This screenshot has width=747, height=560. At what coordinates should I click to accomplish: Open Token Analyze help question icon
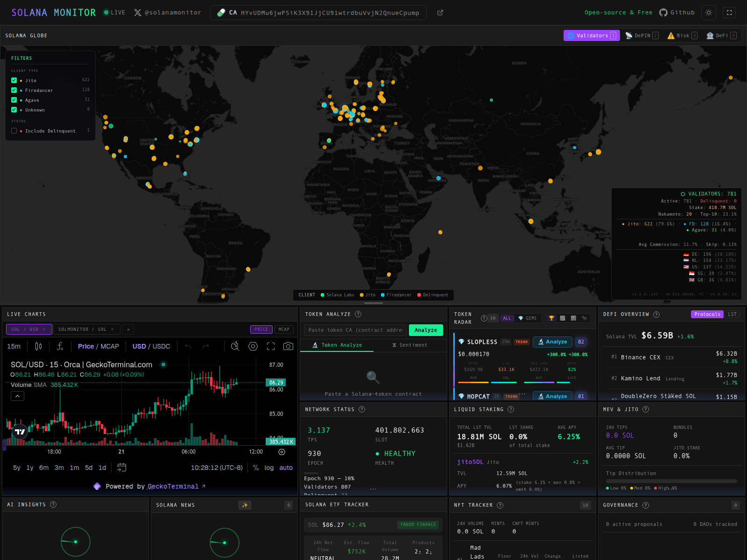(358, 314)
